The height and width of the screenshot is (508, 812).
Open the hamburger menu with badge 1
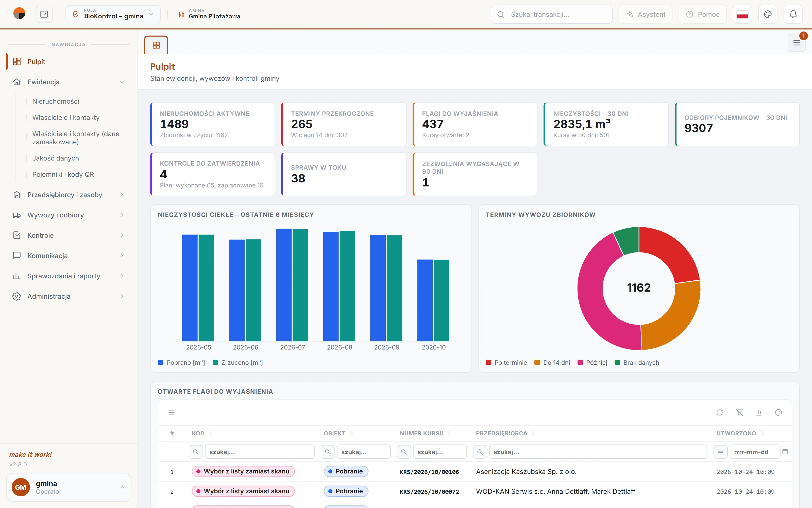click(797, 43)
